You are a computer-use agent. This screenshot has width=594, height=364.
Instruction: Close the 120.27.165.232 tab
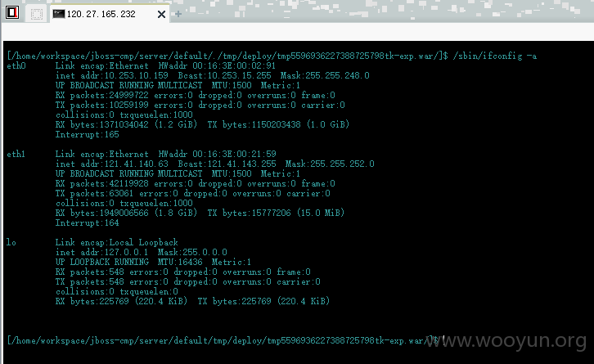coord(161,15)
